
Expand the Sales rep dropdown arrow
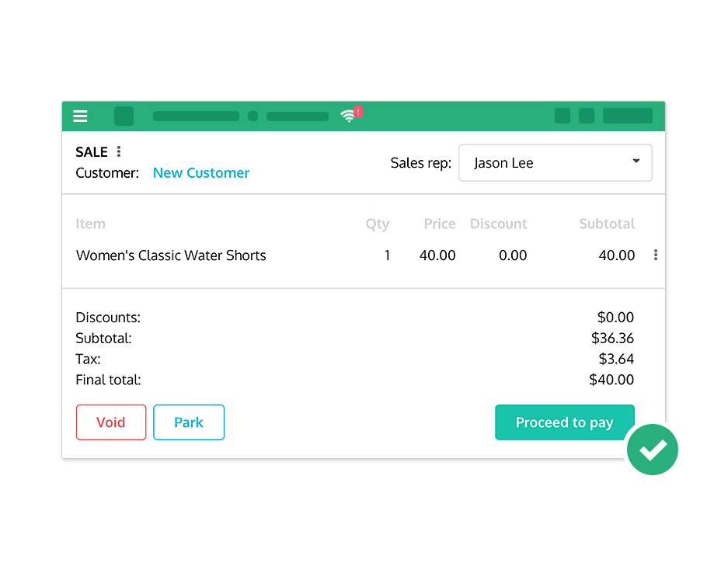[x=636, y=161]
